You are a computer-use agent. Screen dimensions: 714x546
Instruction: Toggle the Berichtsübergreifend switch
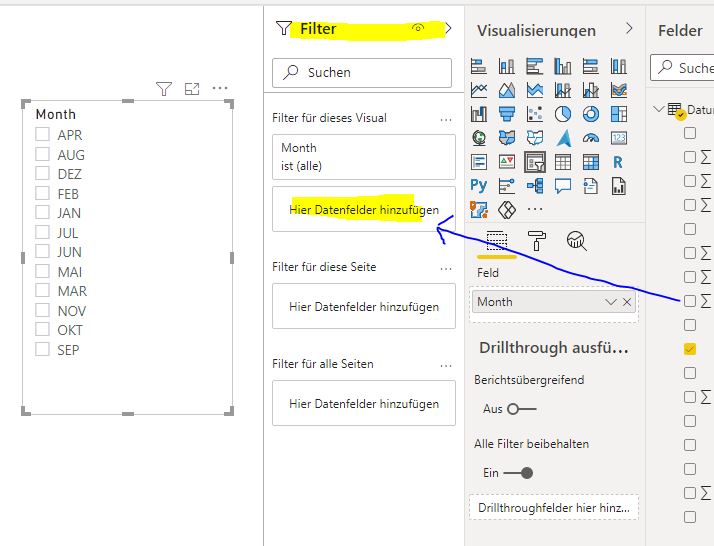click(521, 409)
